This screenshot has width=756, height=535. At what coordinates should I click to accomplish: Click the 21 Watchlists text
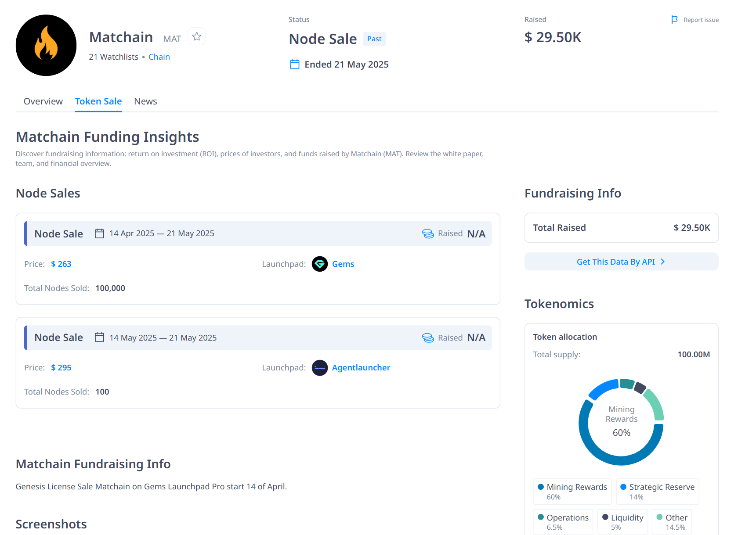pyautogui.click(x=114, y=57)
